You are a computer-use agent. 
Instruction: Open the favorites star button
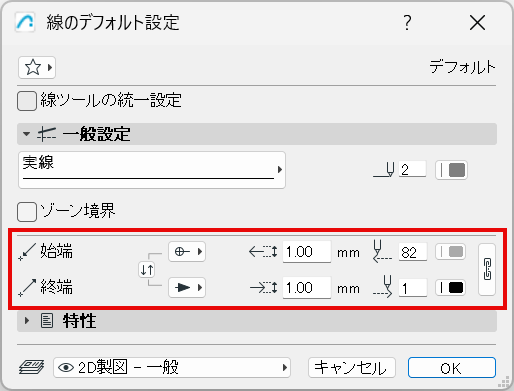[37, 68]
